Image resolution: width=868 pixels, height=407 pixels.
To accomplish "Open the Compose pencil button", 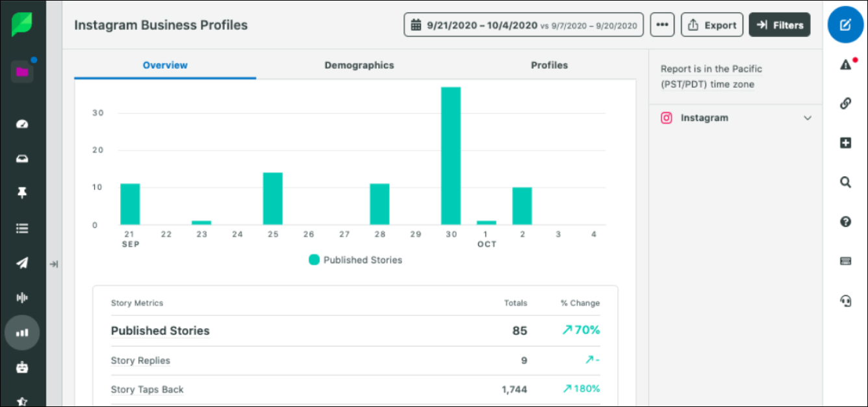I will pos(845,25).
